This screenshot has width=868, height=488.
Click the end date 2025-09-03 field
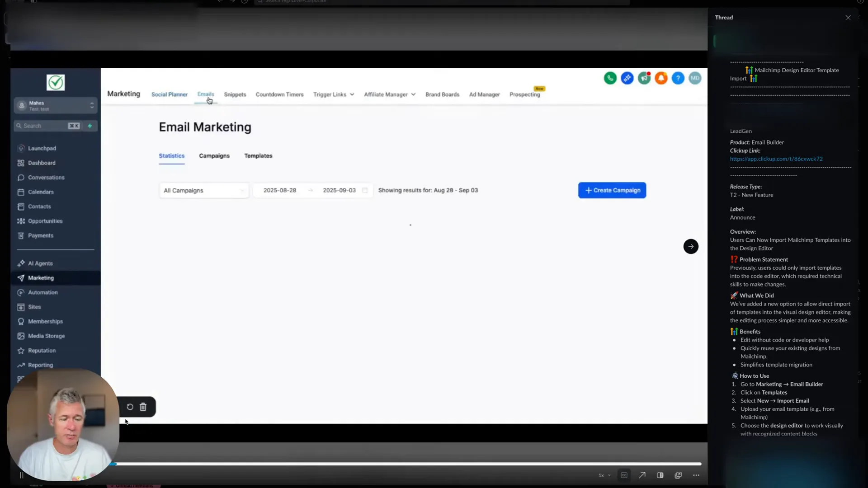(x=339, y=190)
